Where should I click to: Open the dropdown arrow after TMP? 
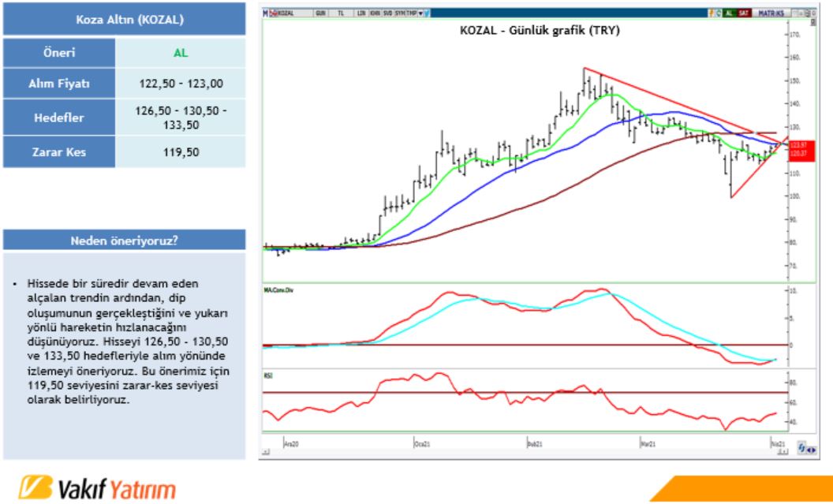coord(420,13)
